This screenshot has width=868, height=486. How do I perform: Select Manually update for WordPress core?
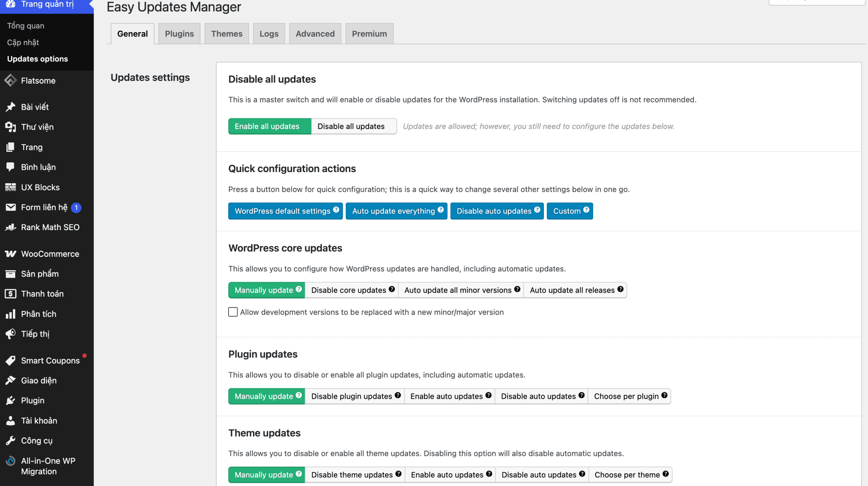coord(267,290)
